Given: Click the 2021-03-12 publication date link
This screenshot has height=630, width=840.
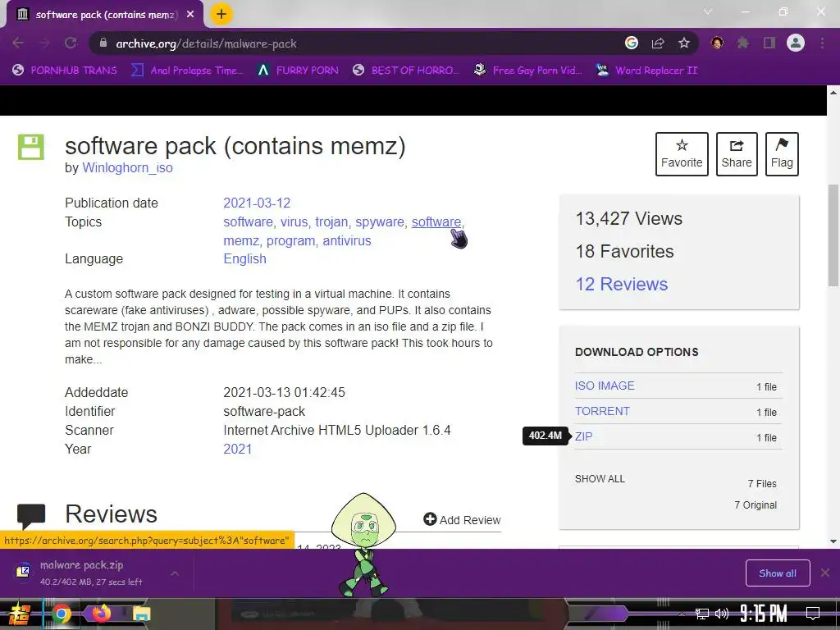Looking at the screenshot, I should (x=257, y=203).
